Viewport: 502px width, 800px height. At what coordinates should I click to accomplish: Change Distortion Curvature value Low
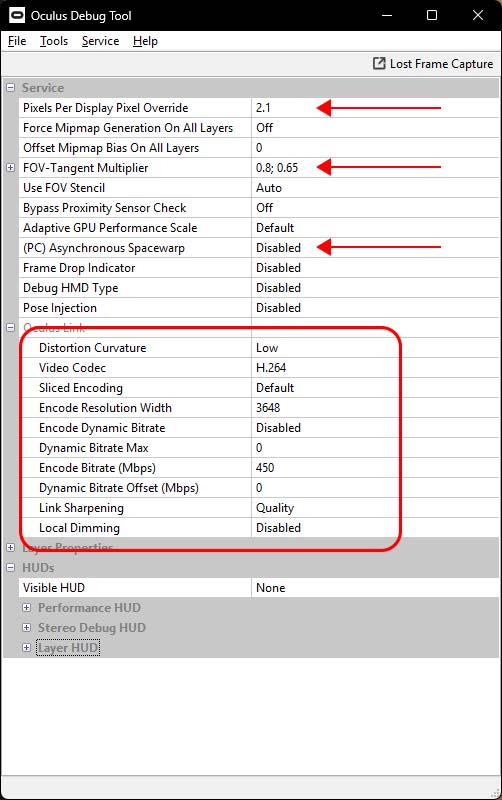coord(375,347)
